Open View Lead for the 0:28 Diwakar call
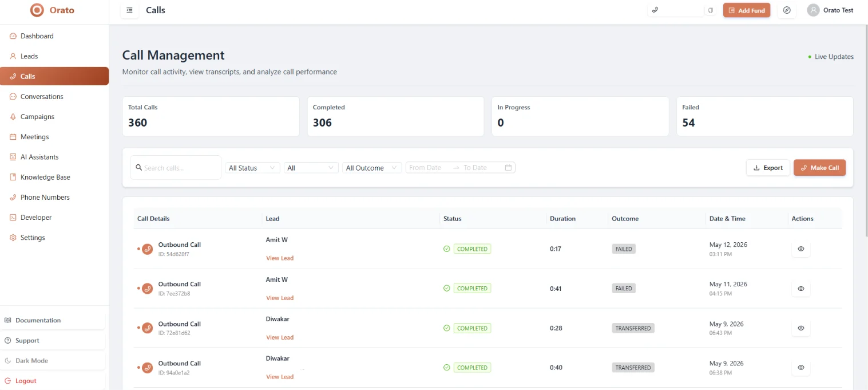868x390 pixels. click(x=280, y=337)
